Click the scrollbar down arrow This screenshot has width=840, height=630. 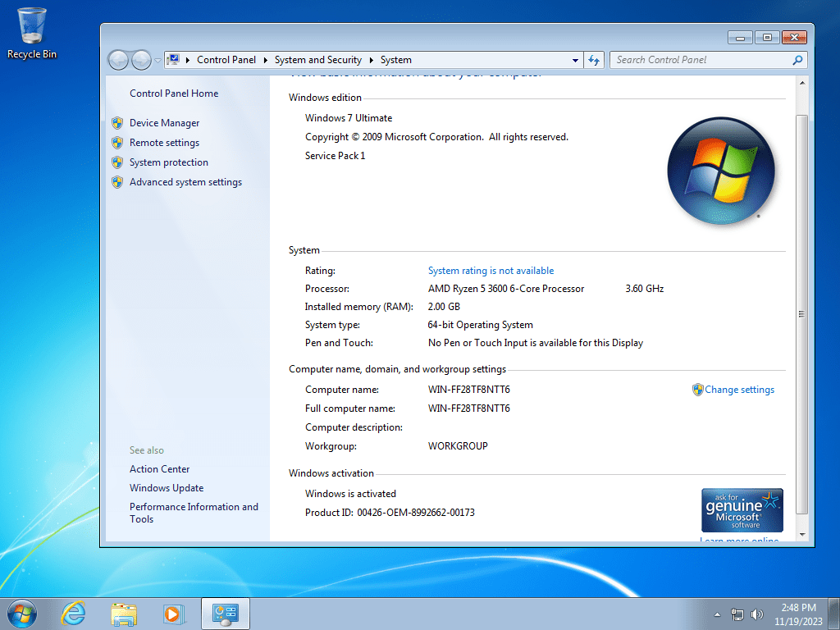[x=802, y=534]
